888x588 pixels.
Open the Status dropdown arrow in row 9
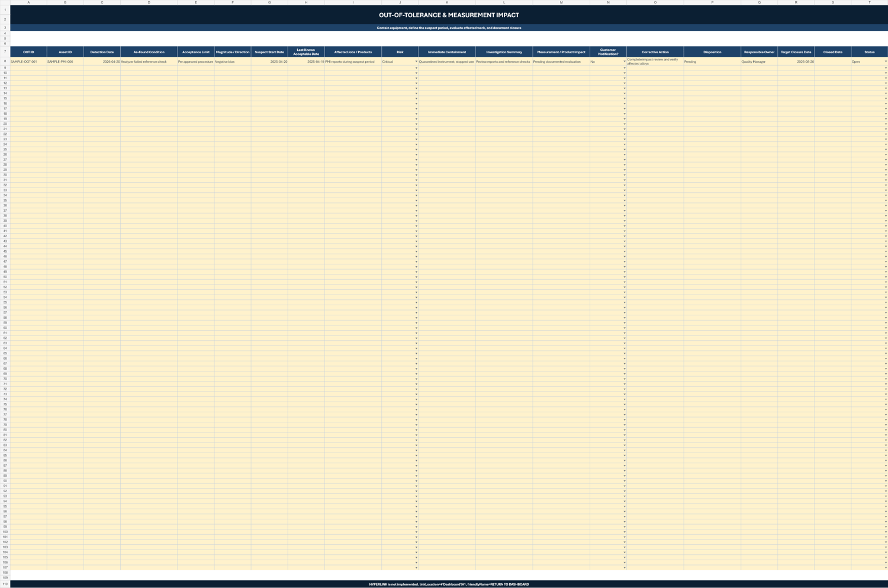point(886,68)
